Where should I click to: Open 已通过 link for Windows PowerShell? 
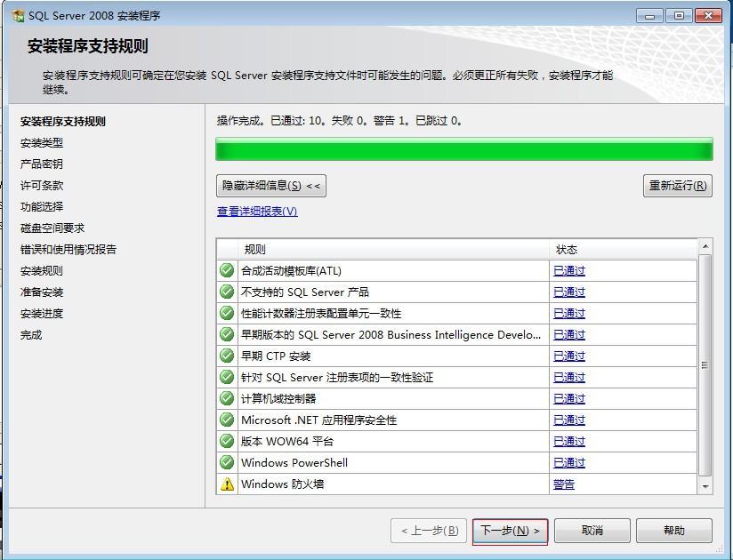[x=569, y=463]
